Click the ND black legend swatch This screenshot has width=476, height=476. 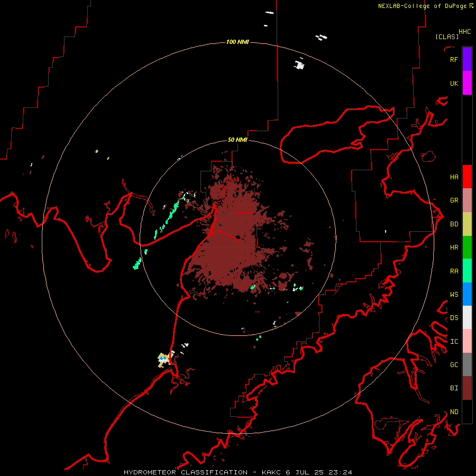click(x=467, y=411)
